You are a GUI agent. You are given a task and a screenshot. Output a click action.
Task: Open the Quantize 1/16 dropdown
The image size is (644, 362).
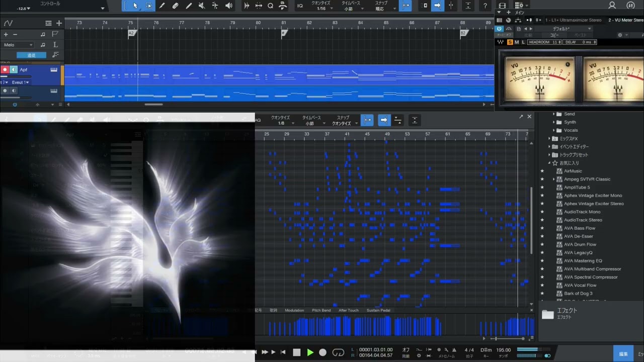(x=321, y=9)
